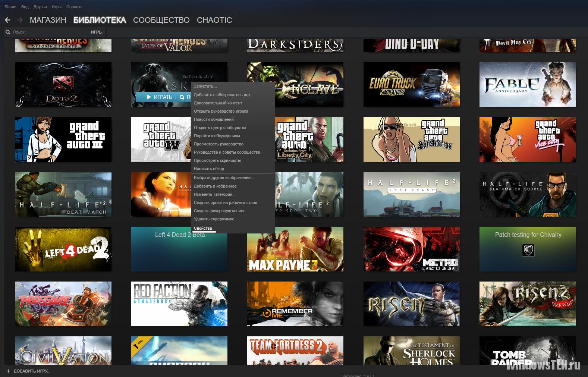Select the Left 4 Dead 2 tile

pyautogui.click(x=63, y=249)
